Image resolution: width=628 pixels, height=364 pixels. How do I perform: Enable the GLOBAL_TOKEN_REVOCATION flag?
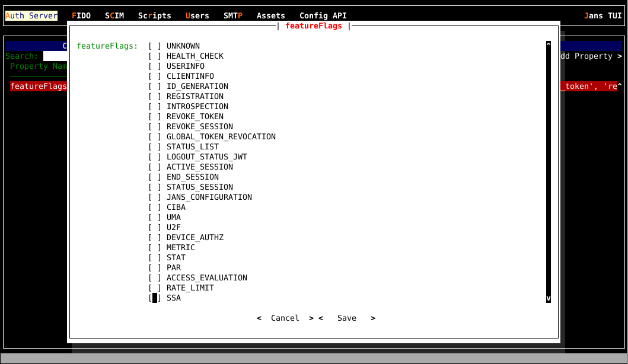pos(155,137)
